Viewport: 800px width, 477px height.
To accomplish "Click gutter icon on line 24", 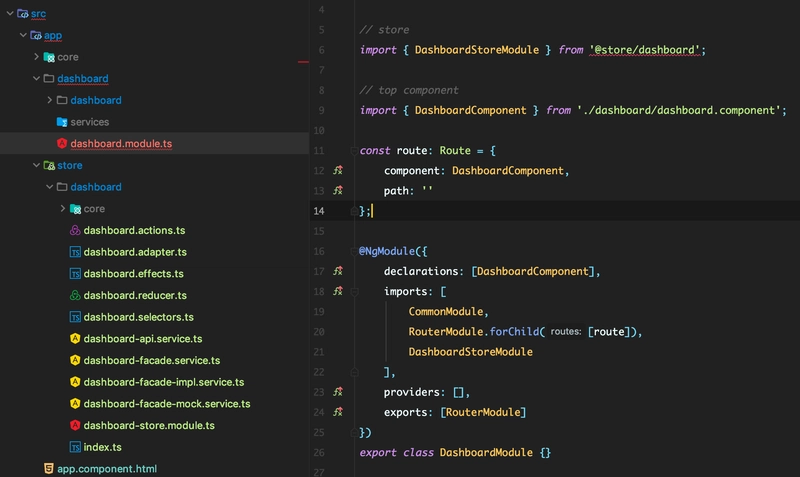I will tap(338, 412).
